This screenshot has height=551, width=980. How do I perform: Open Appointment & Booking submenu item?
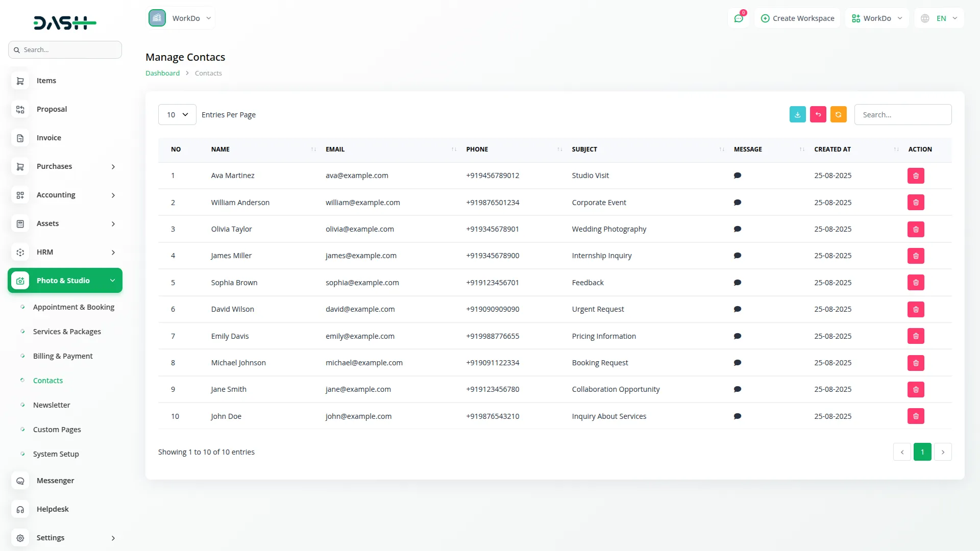(73, 307)
